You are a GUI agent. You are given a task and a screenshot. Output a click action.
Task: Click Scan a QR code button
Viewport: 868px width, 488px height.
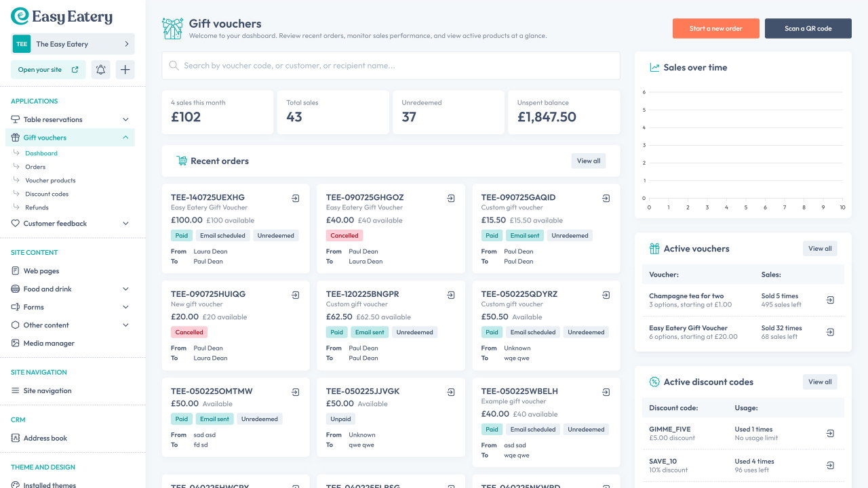click(808, 28)
